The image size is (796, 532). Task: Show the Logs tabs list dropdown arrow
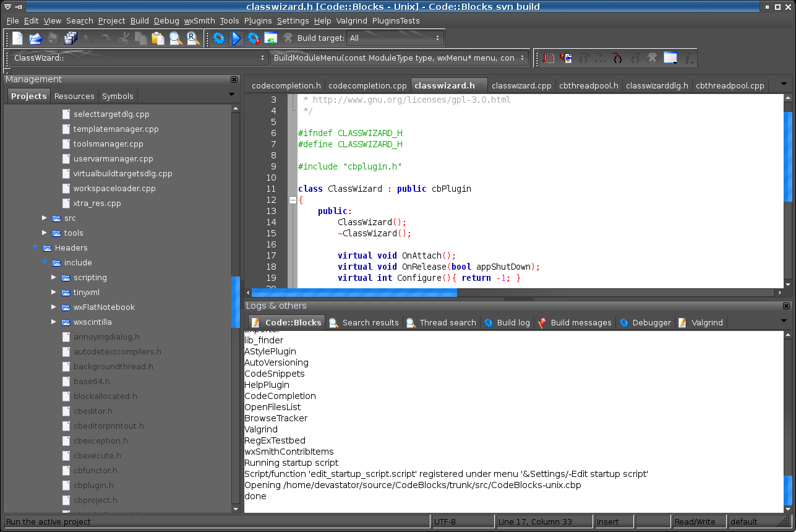(x=784, y=321)
